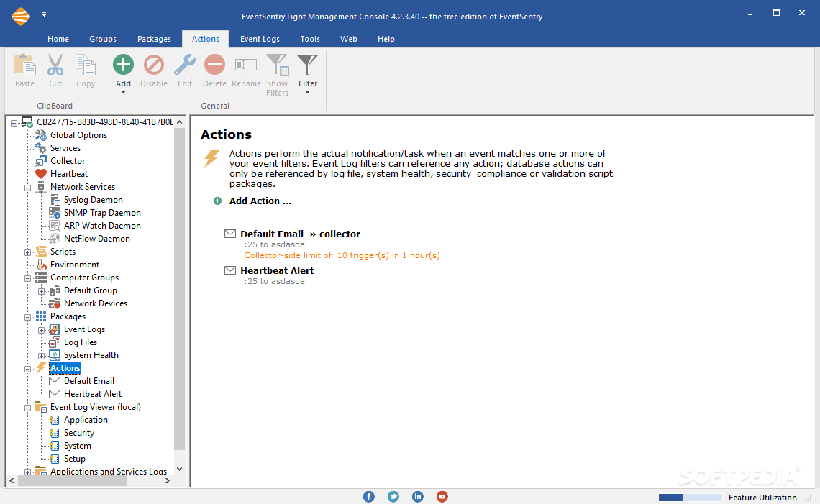Click the Cut scissors icon
Viewport: 820px width, 504px height.
pyautogui.click(x=55, y=65)
